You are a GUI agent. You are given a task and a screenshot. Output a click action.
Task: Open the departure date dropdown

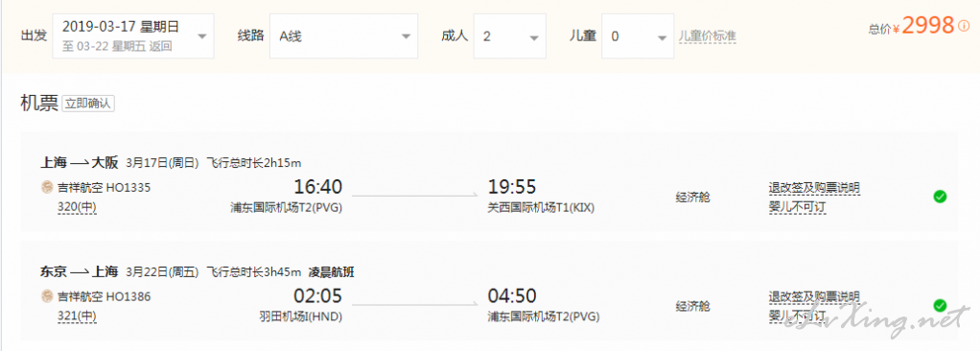pos(133,36)
